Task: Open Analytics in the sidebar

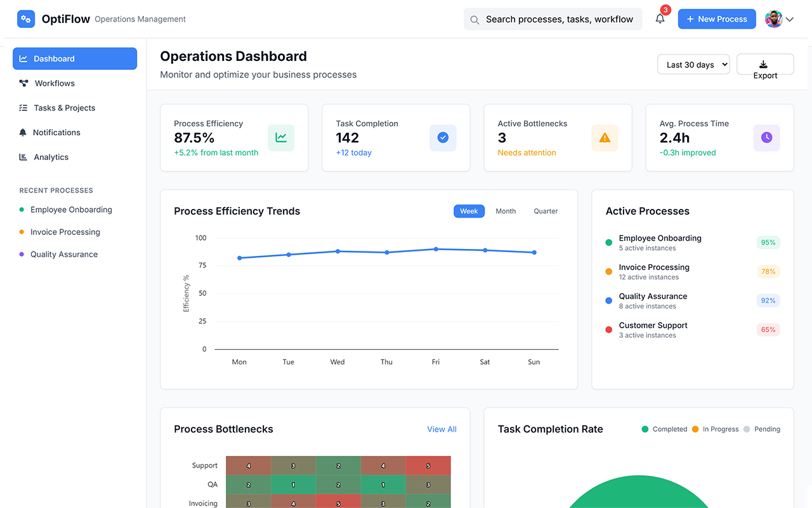Action: point(75,157)
